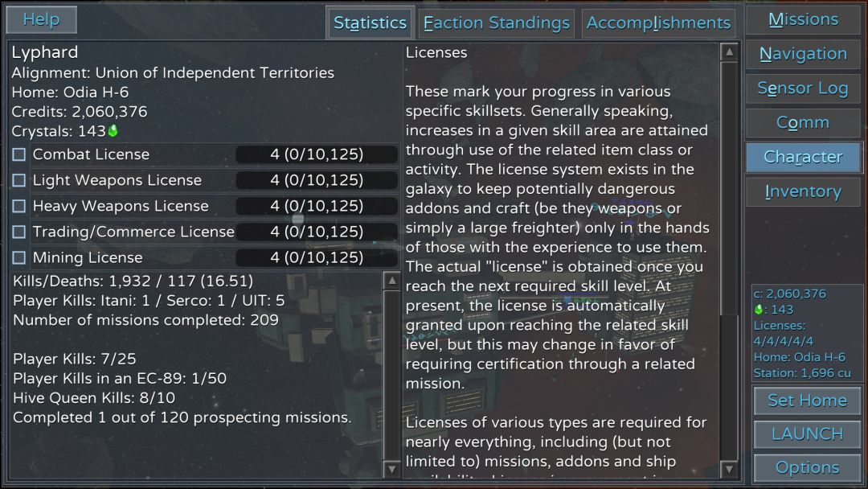Click the green crystal icon beside Crystals
This screenshot has width=868, height=489.
(113, 131)
